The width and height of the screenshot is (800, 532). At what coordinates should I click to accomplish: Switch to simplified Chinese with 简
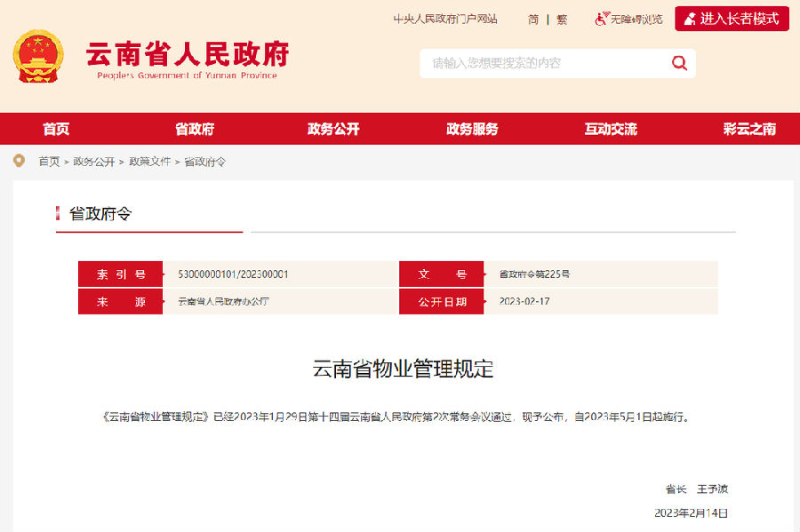click(532, 19)
